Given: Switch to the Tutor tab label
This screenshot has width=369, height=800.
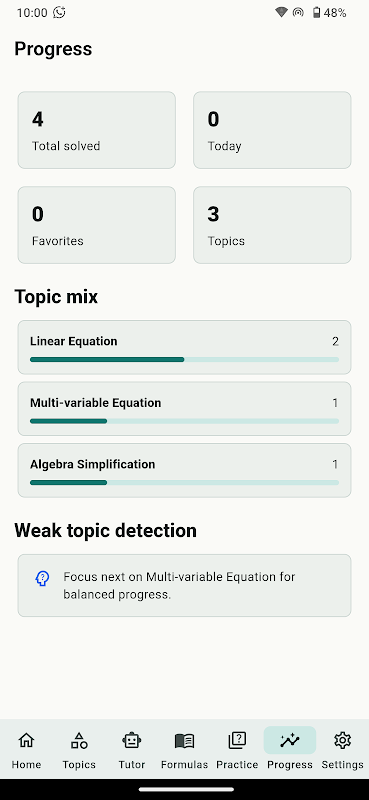Looking at the screenshot, I should point(132,765).
